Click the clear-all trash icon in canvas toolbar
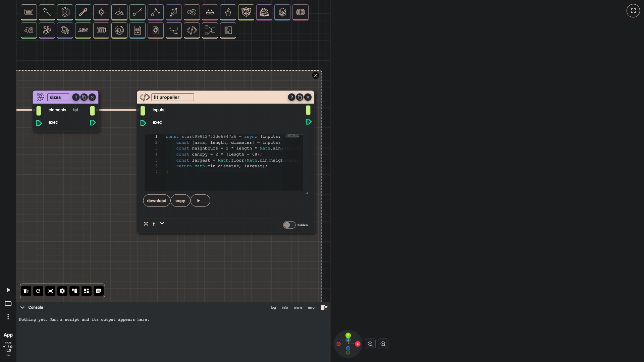The image size is (644, 362). click(26, 291)
